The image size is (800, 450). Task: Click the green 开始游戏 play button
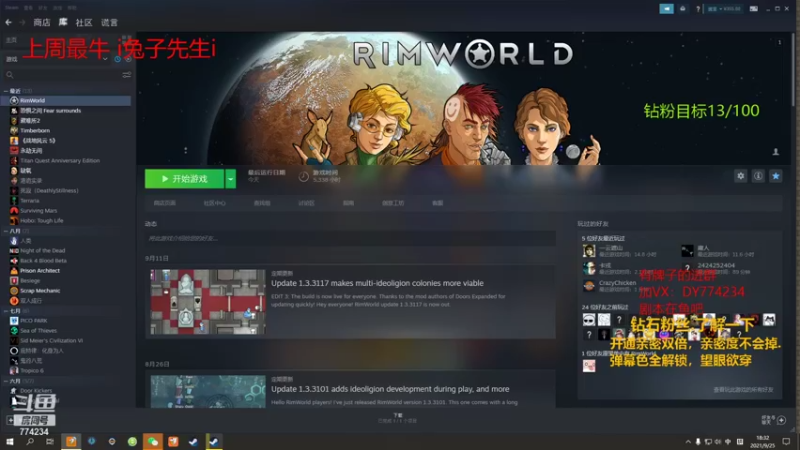click(184, 179)
